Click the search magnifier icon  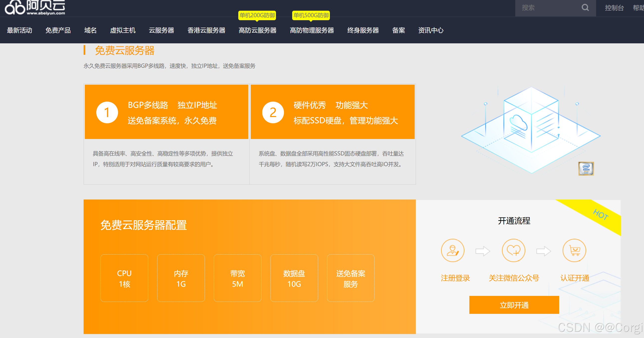click(x=585, y=8)
